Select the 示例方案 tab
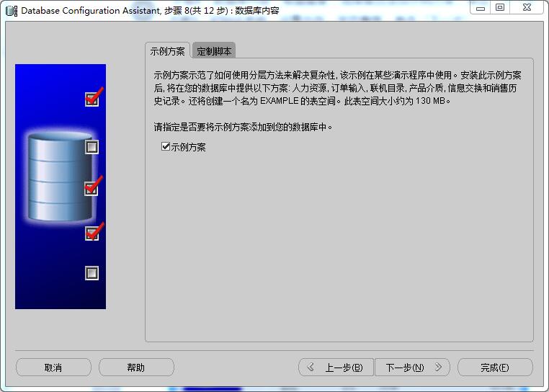 [167, 51]
